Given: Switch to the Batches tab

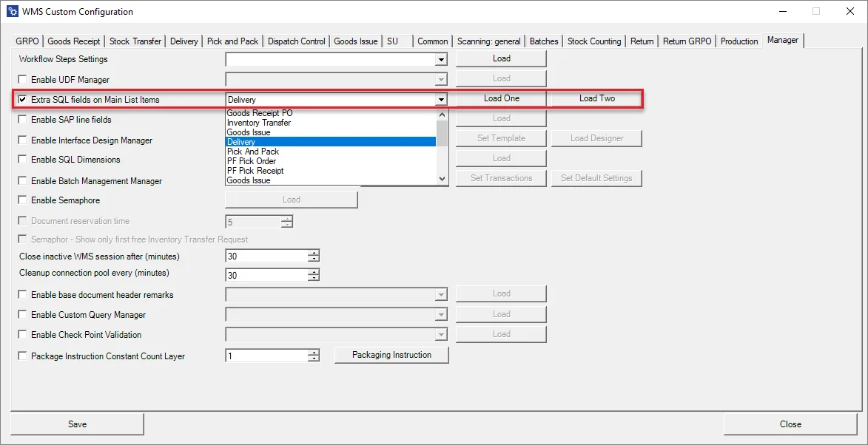Looking at the screenshot, I should (x=543, y=41).
